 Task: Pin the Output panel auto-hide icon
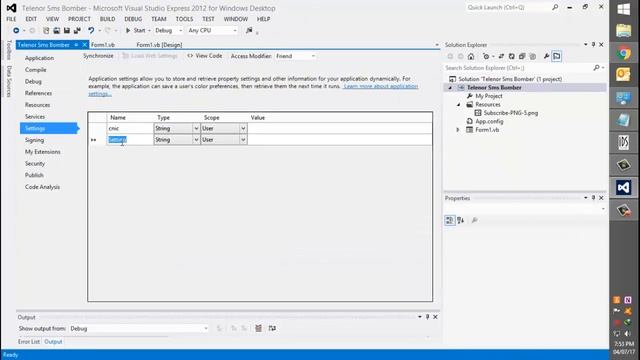tap(427, 317)
